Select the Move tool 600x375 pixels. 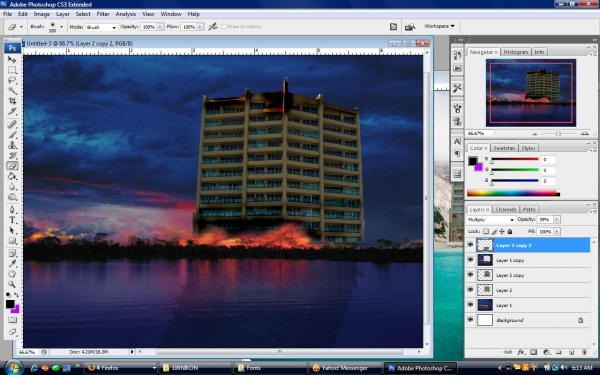[x=12, y=60]
